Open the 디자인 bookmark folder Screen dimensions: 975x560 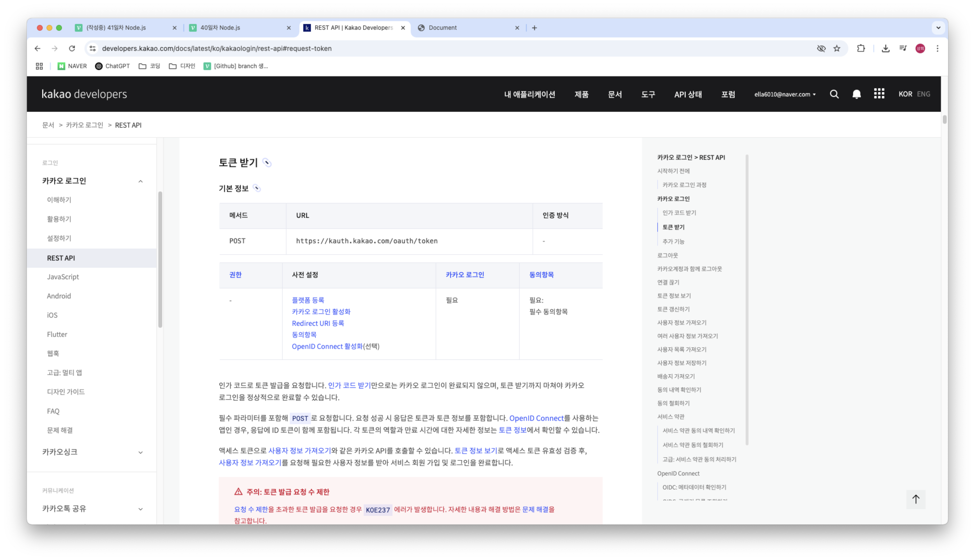point(182,66)
